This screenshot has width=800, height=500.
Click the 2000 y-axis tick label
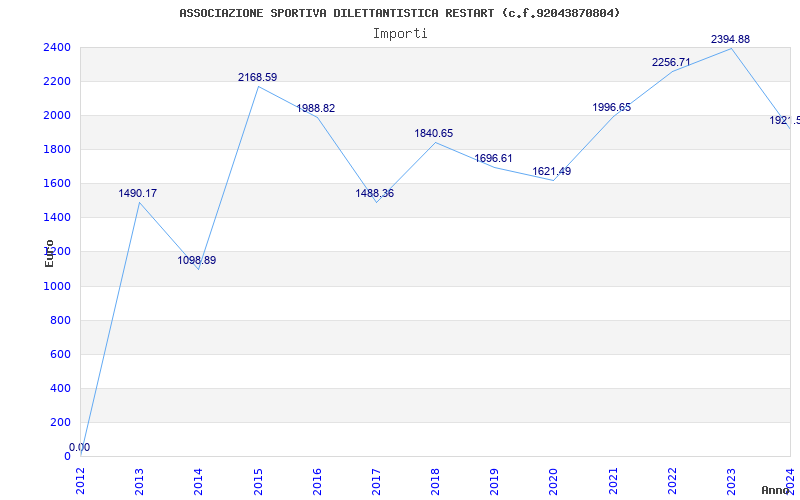58,115
